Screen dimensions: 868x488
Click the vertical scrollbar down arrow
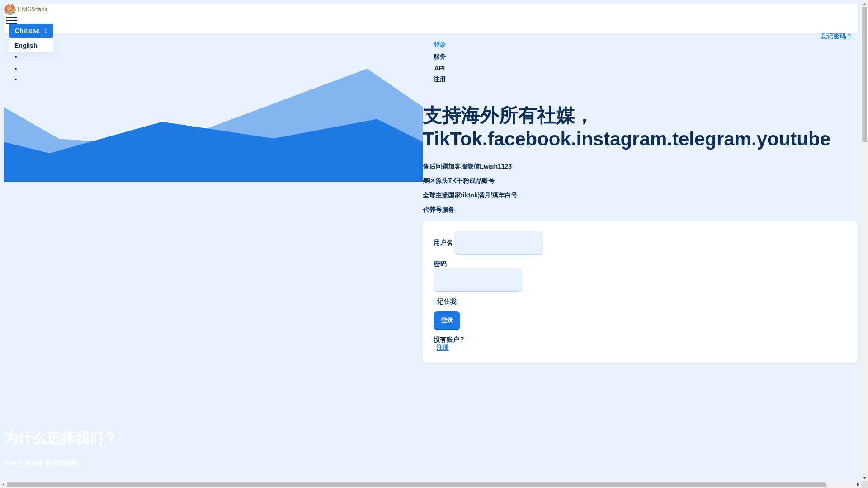(x=864, y=478)
